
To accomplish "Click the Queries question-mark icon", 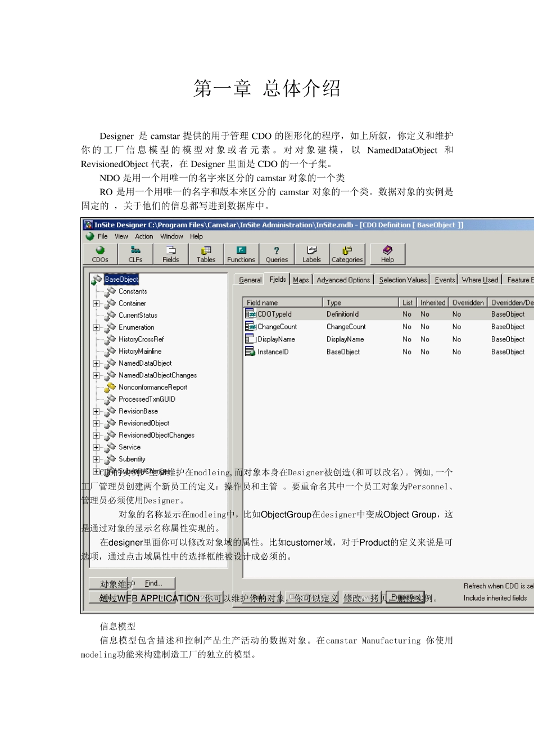I will (277, 250).
